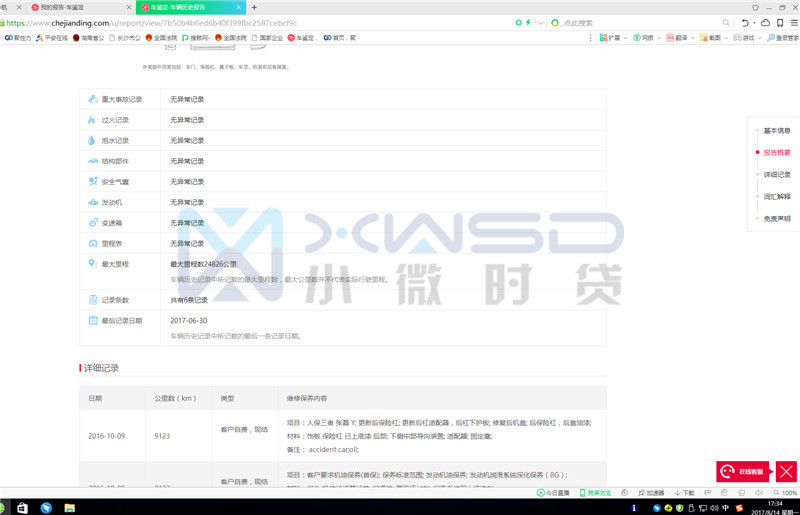This screenshot has height=515, width=800.
Task: Go to 词汇解释 in side navigation
Action: 776,197
